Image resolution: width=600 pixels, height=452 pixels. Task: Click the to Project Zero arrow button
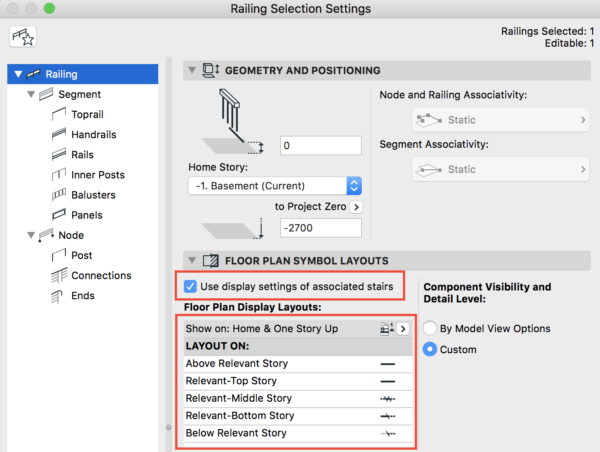tap(355, 207)
